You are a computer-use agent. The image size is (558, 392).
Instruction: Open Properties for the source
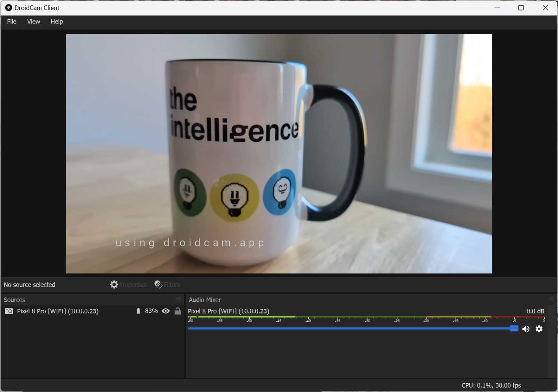128,285
